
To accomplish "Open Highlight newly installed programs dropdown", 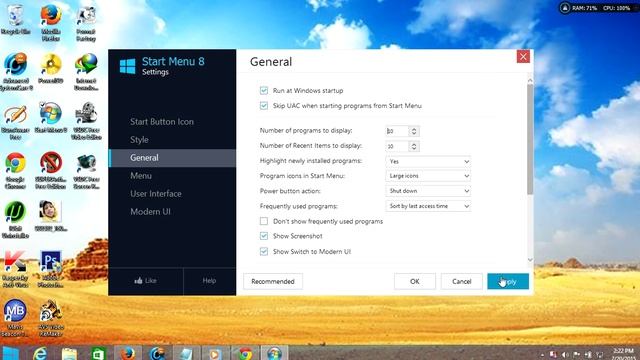I will point(428,162).
